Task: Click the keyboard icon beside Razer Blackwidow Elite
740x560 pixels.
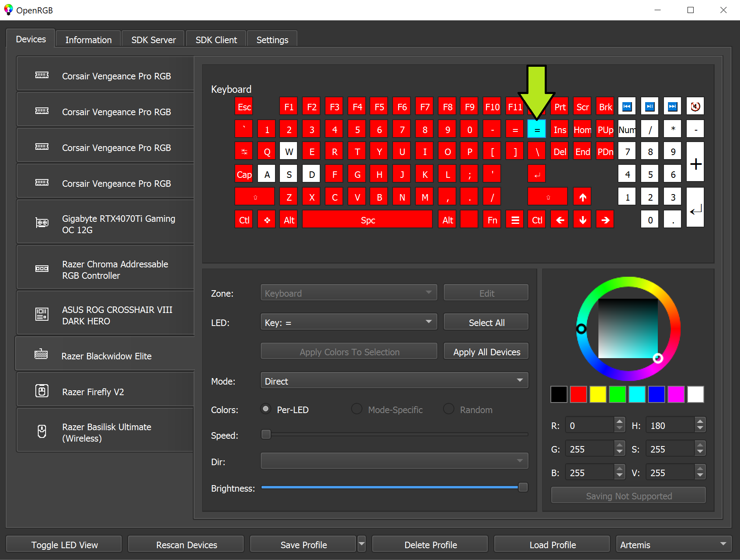Action: point(41,354)
